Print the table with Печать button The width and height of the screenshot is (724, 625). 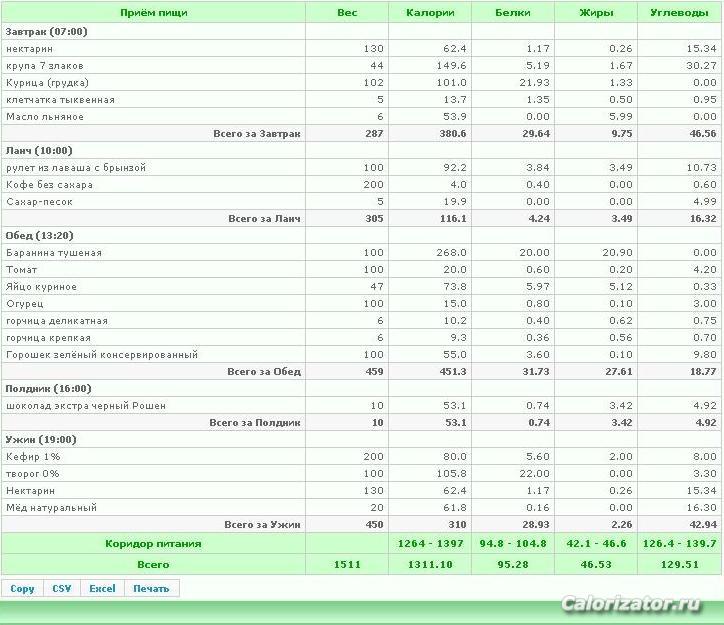pyautogui.click(x=151, y=589)
